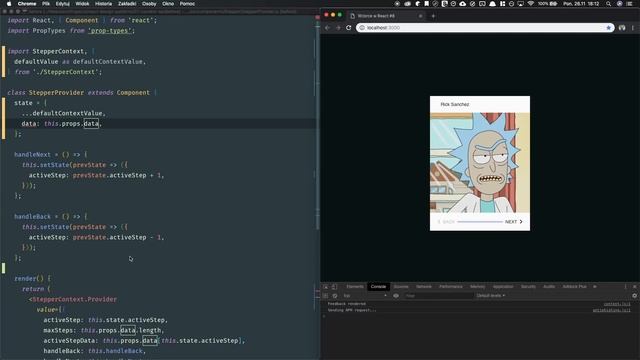Go forward in Chrome browser history
Image resolution: width=640 pixels, height=360 pixels.
[x=338, y=28]
